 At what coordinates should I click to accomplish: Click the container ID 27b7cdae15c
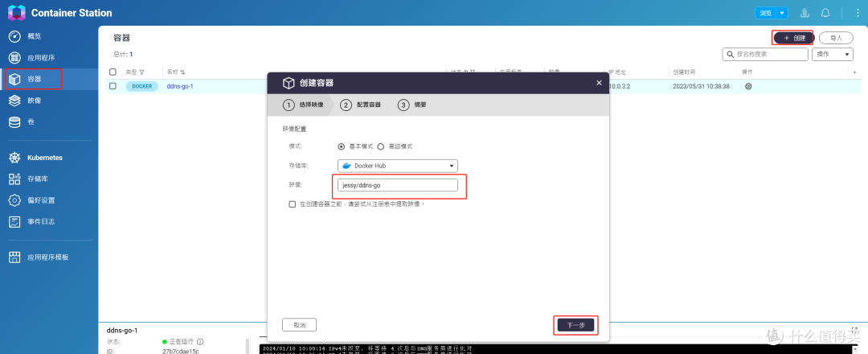(x=181, y=352)
